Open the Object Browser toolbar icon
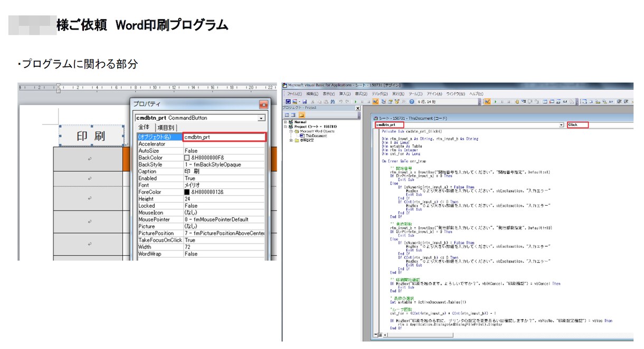The height and width of the screenshot is (349, 644). [x=396, y=102]
